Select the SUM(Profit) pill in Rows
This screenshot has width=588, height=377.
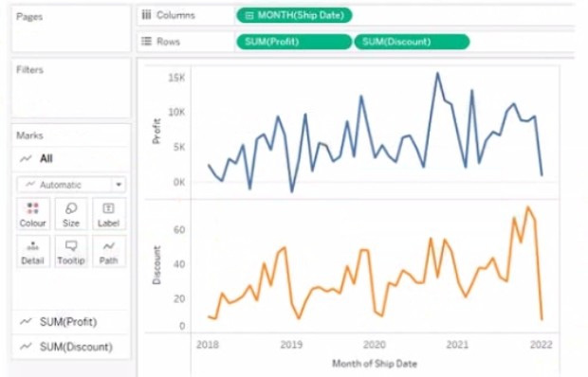pyautogui.click(x=294, y=42)
